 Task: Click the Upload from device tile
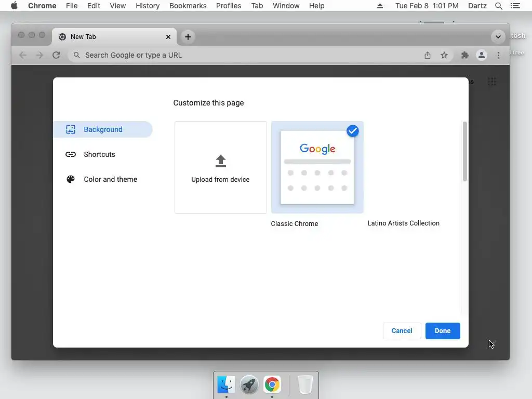pos(220,167)
